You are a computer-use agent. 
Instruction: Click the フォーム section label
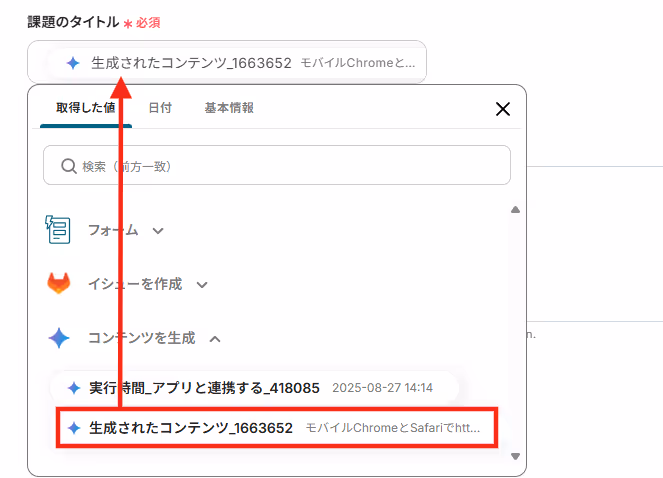(113, 230)
